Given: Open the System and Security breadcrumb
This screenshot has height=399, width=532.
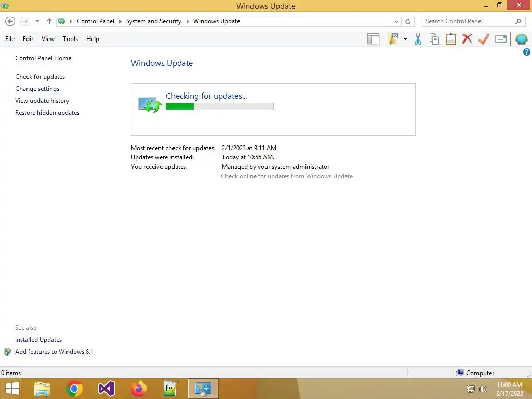Looking at the screenshot, I should coord(154,21).
